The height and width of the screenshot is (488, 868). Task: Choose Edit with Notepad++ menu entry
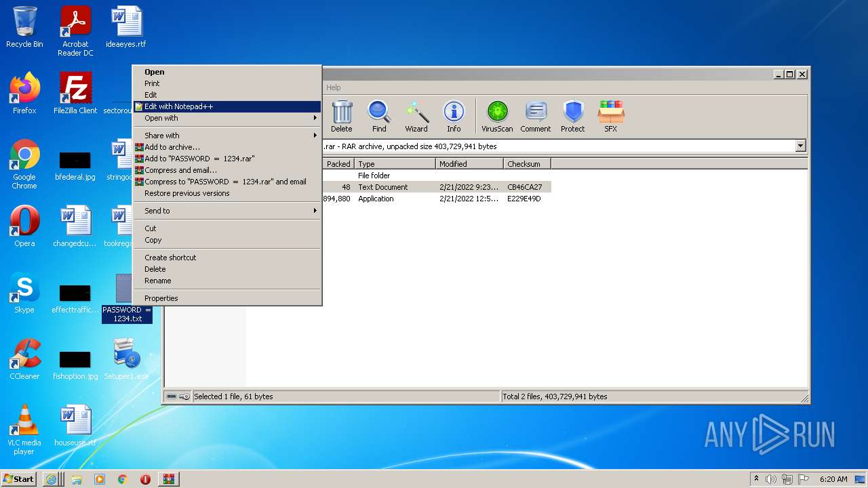point(227,106)
